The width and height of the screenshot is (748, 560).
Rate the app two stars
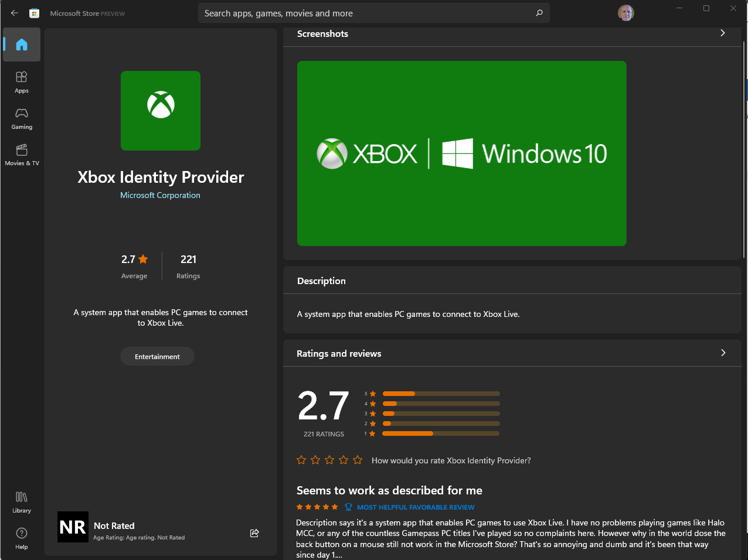pyautogui.click(x=315, y=460)
